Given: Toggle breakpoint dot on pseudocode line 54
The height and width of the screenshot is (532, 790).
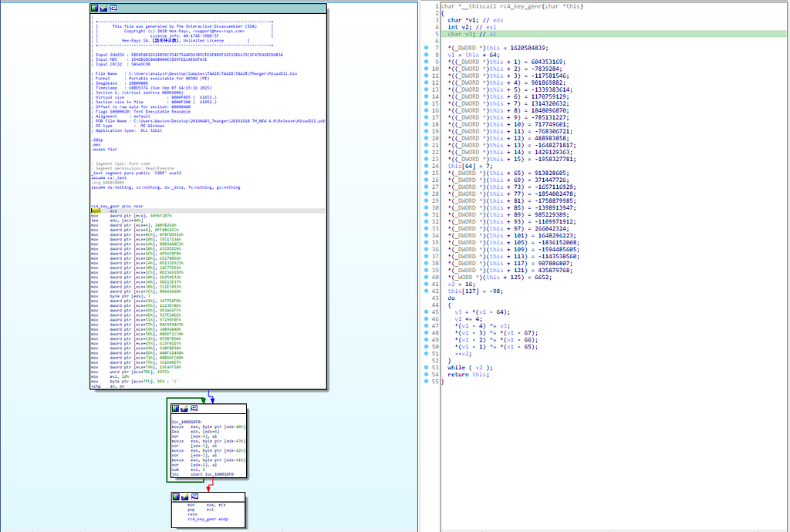Looking at the screenshot, I should [426, 375].
